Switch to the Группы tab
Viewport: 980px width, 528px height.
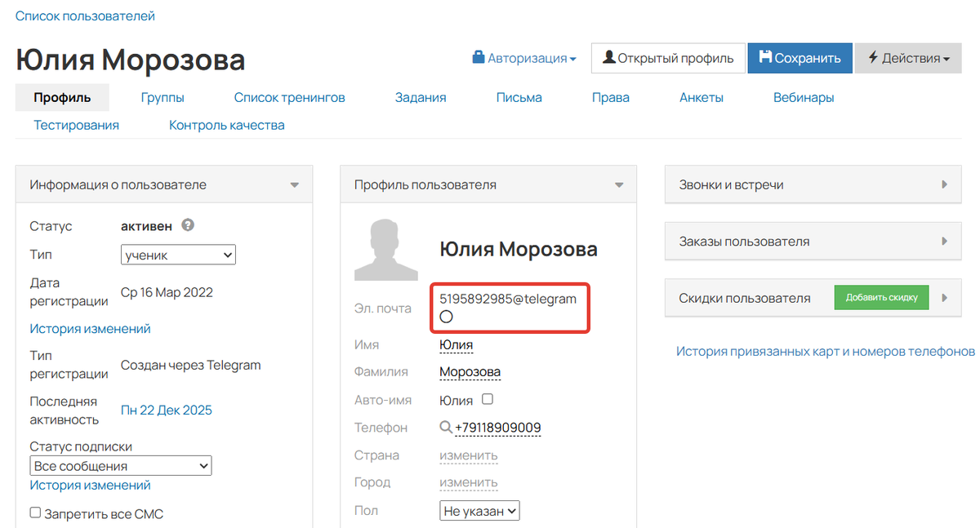162,97
